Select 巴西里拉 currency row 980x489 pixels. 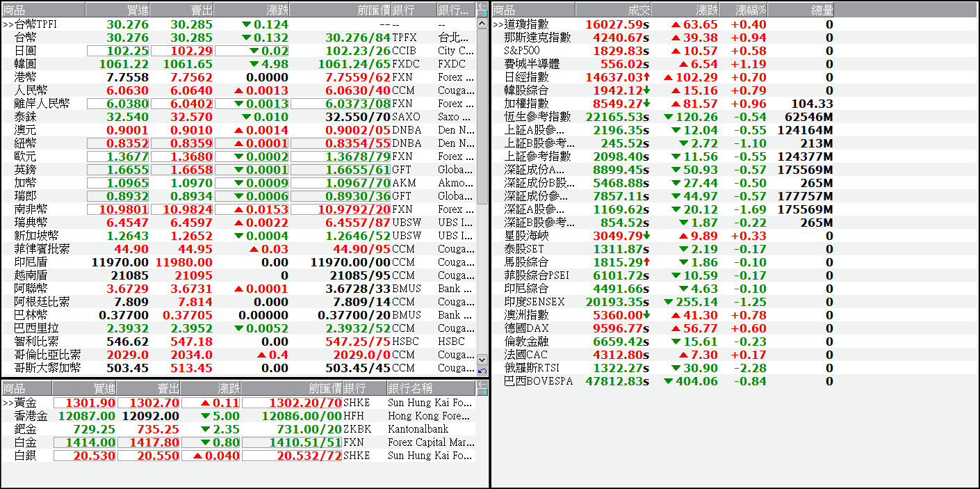click(x=238, y=328)
